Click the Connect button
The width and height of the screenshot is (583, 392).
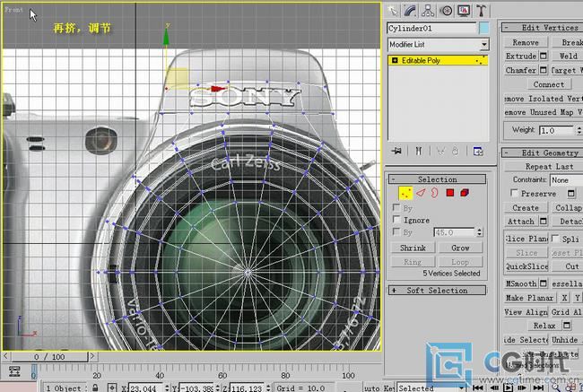pyautogui.click(x=548, y=84)
